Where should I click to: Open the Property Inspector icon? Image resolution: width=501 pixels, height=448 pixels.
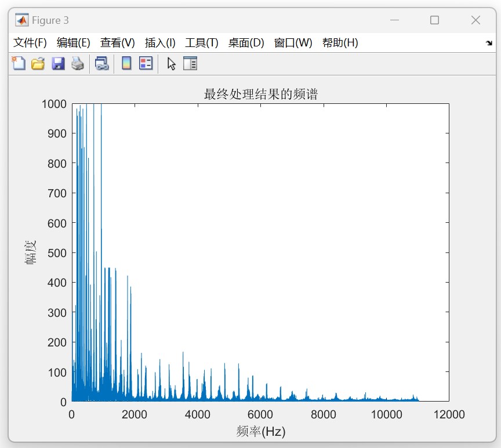190,63
